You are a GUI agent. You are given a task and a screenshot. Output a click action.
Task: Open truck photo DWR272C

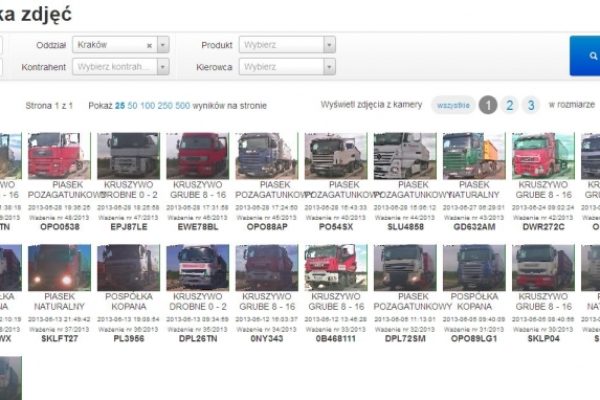[543, 156]
